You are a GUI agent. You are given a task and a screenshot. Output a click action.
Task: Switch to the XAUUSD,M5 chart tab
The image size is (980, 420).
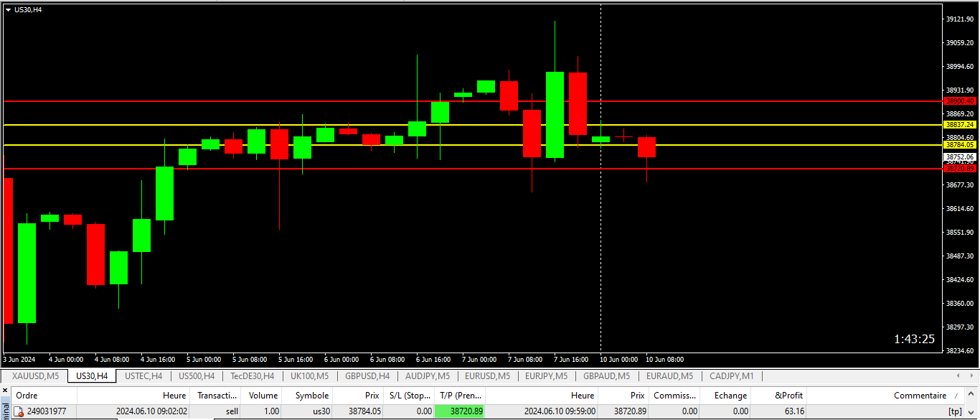pos(35,375)
